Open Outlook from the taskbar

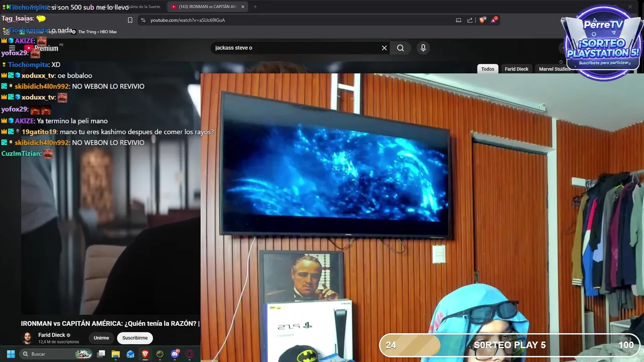click(130, 354)
